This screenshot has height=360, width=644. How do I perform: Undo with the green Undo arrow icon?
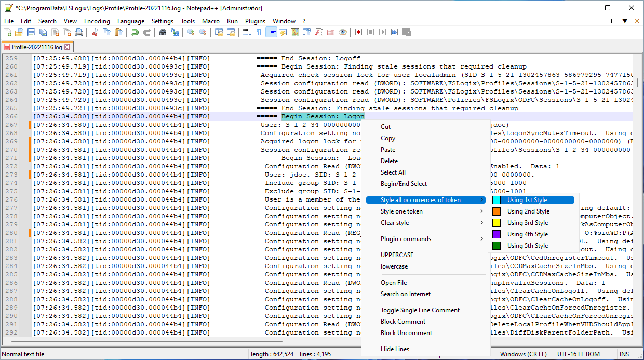coord(135,32)
